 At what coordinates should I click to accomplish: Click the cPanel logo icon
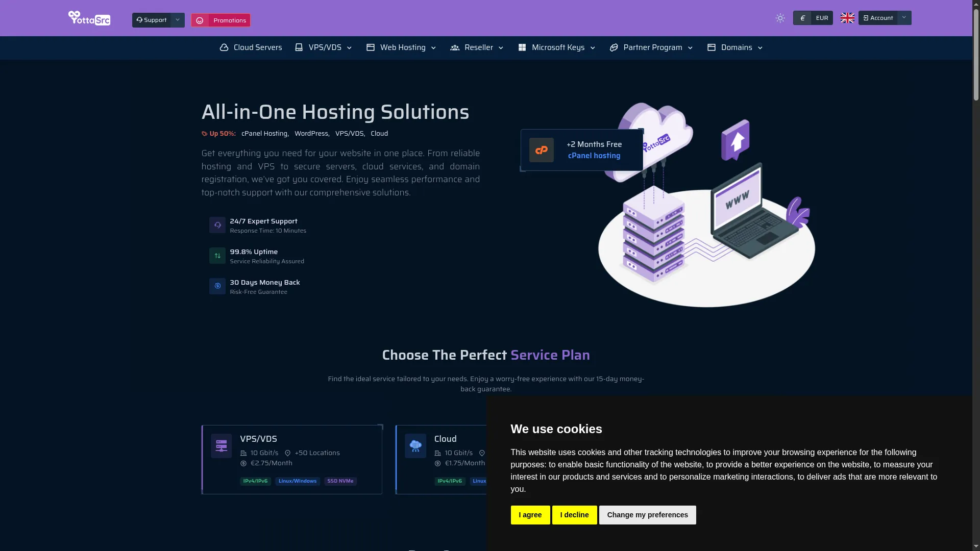542,150
